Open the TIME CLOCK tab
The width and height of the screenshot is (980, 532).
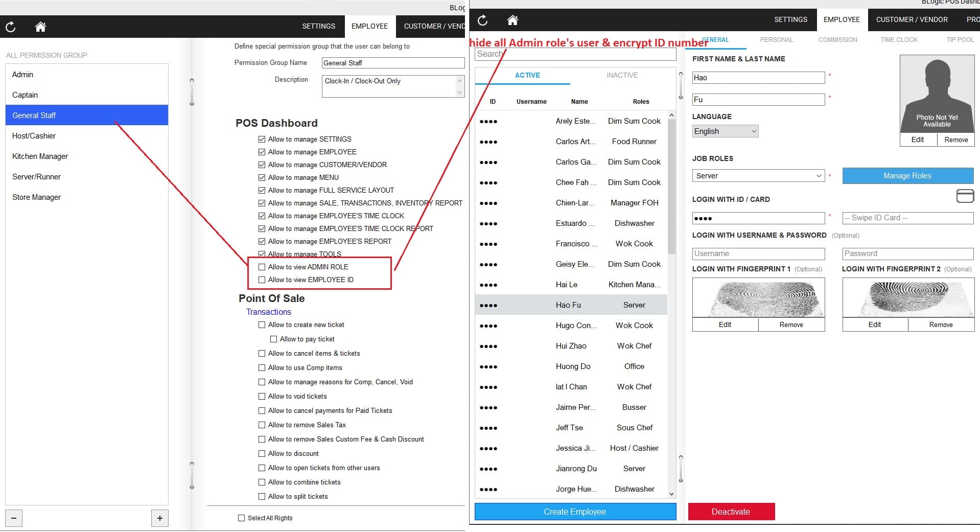(899, 40)
